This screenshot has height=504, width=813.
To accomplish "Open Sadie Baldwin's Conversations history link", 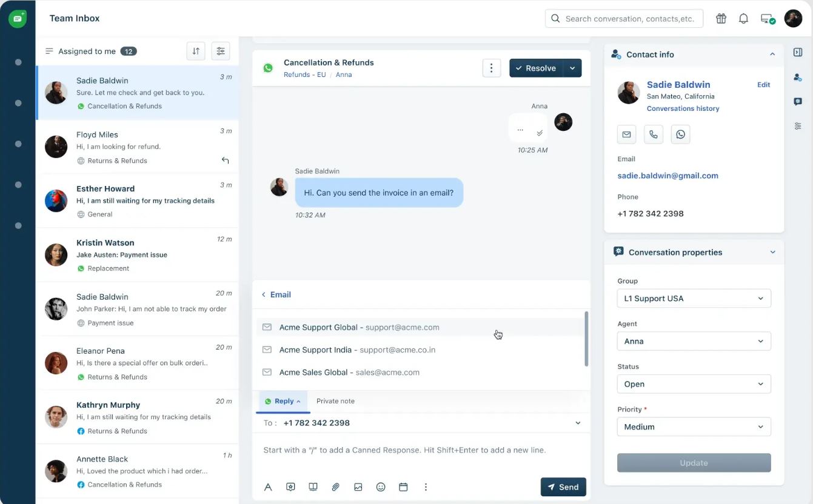I will [x=683, y=108].
